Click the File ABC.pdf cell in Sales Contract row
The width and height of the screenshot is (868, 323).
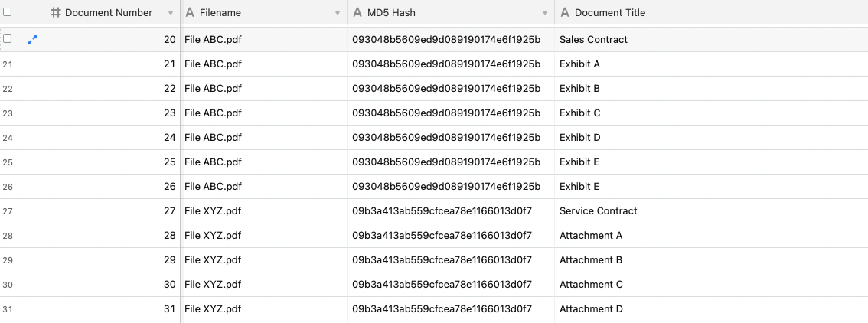[x=264, y=39]
